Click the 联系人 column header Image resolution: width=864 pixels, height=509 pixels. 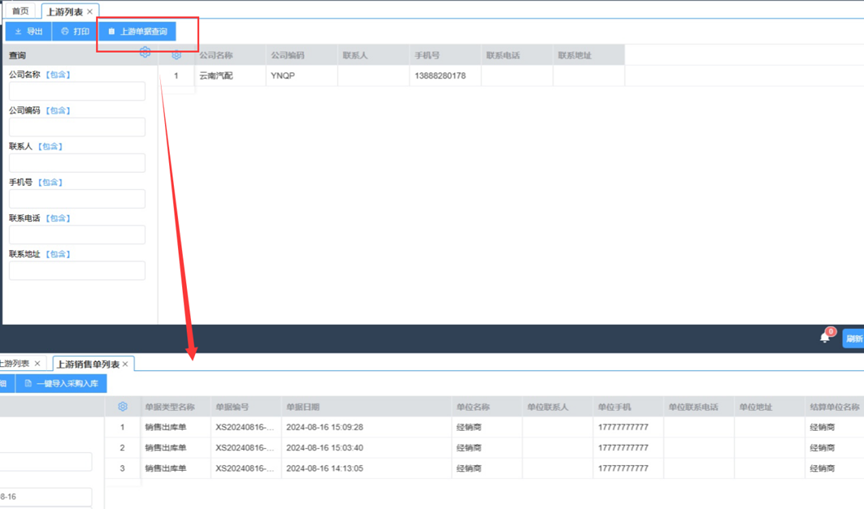pyautogui.click(x=373, y=55)
